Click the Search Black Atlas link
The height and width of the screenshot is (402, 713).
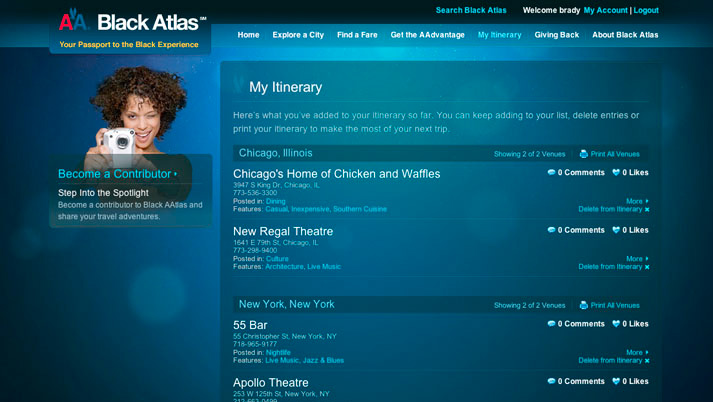coord(471,10)
